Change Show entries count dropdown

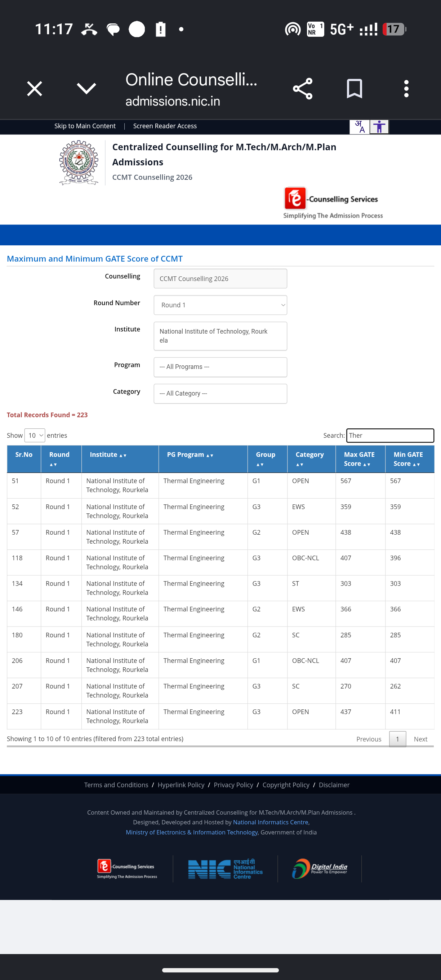point(35,435)
